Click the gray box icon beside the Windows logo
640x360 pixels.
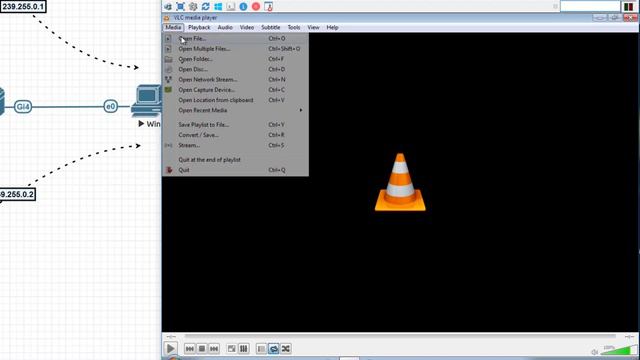click(231, 7)
